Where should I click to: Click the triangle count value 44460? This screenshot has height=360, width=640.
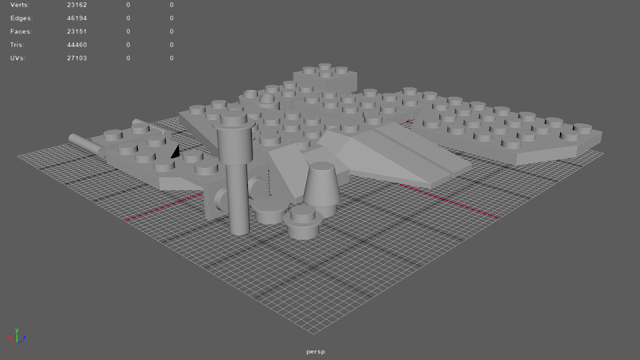[77, 44]
